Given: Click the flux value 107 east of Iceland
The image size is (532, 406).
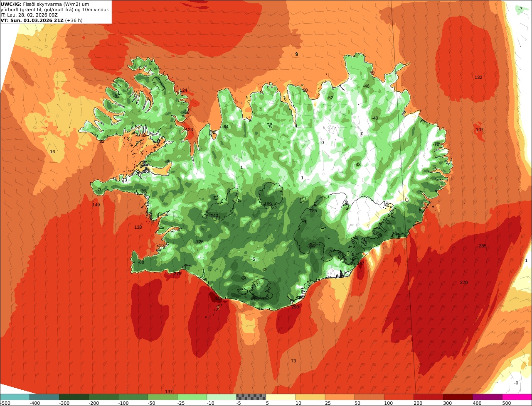Looking at the screenshot, I should [480, 130].
